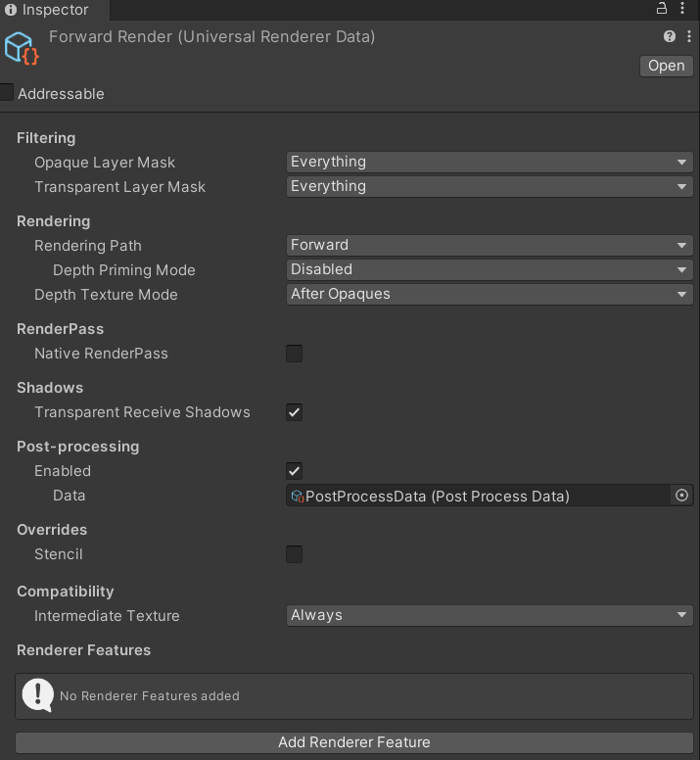The width and height of the screenshot is (700, 760).
Task: Click the Universal Renderer Data asset icon
Action: 22,49
